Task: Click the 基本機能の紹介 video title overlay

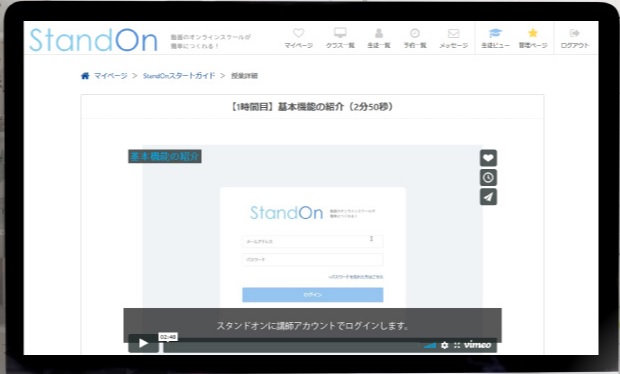Action: 164,156
